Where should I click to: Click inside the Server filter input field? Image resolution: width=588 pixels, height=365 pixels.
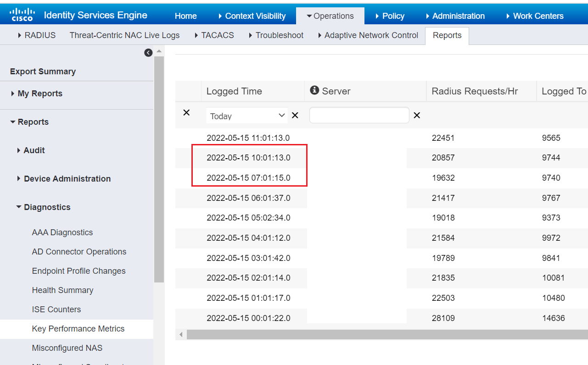359,115
